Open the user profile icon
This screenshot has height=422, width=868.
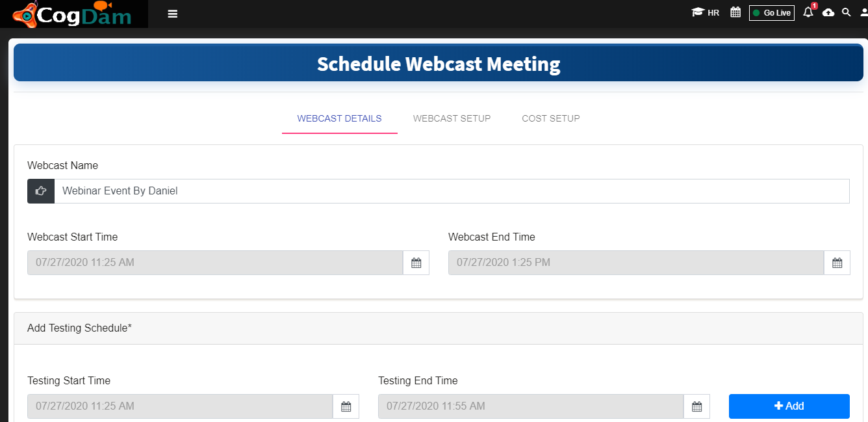click(x=864, y=12)
